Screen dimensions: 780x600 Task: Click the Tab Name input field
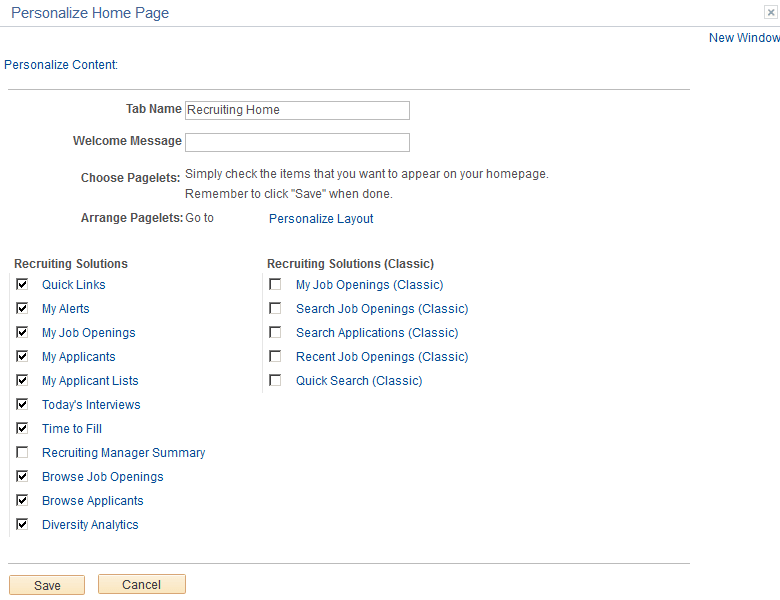tap(297, 110)
